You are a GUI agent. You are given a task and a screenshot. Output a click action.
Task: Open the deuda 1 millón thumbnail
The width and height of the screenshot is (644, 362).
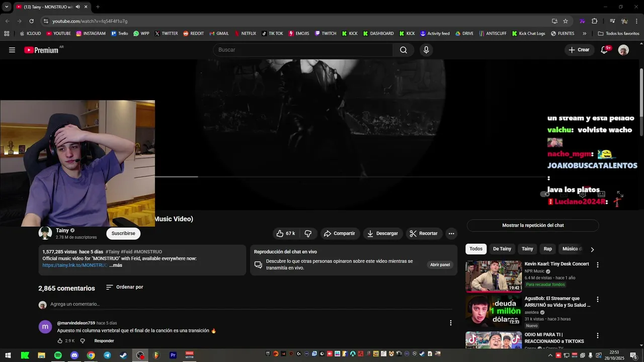[x=494, y=311]
